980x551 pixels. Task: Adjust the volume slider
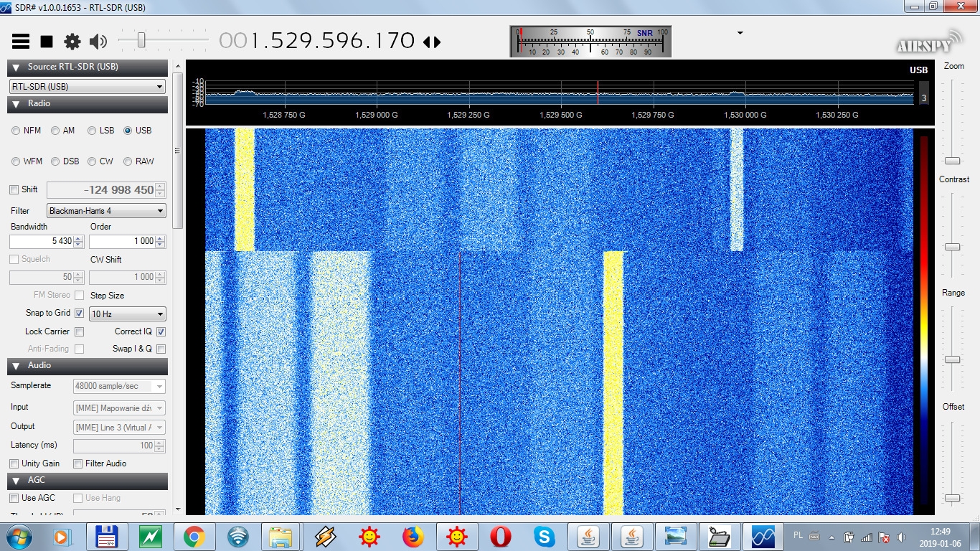[x=141, y=41]
